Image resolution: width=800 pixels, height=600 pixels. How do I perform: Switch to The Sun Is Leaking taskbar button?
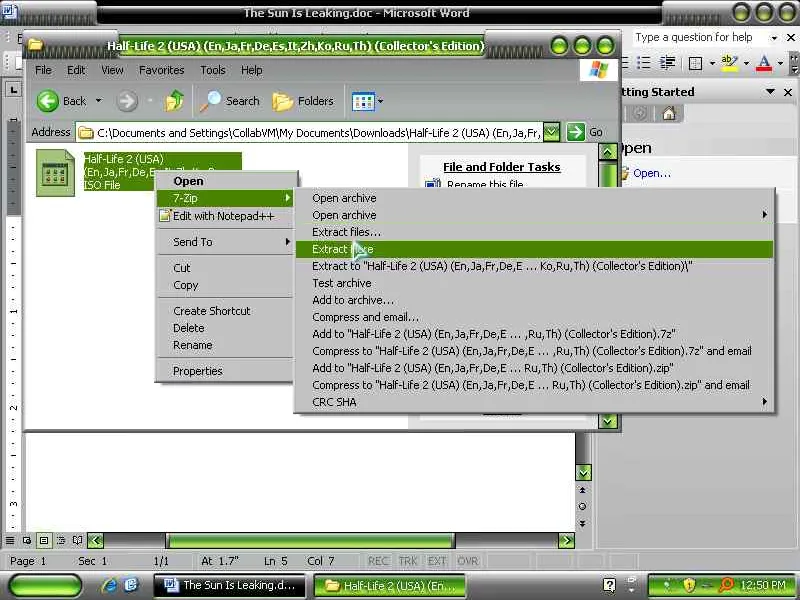[230, 585]
